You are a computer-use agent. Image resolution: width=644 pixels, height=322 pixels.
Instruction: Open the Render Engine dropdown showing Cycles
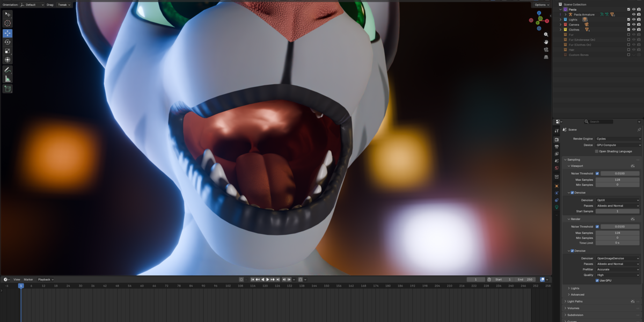click(618, 139)
